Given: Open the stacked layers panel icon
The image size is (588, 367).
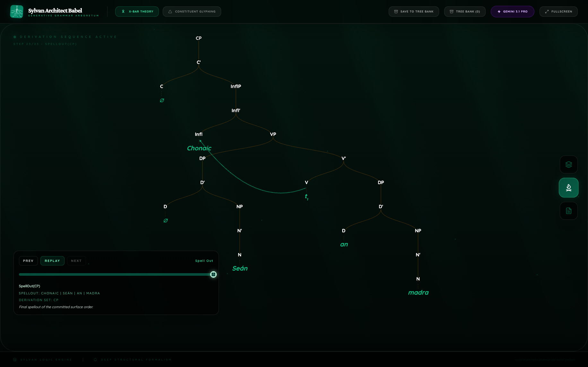Looking at the screenshot, I should tap(568, 165).
